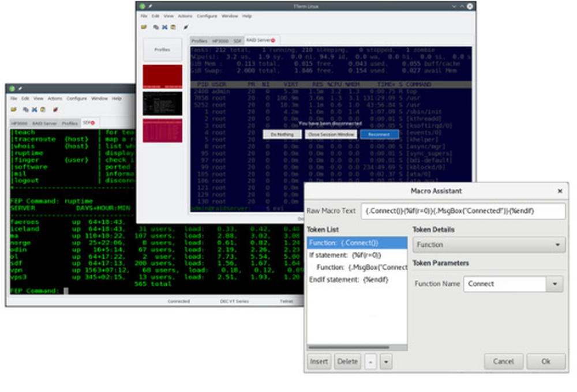Screen dimensions: 577x392
Task: Open Window menu in front window
Action: pos(230,16)
